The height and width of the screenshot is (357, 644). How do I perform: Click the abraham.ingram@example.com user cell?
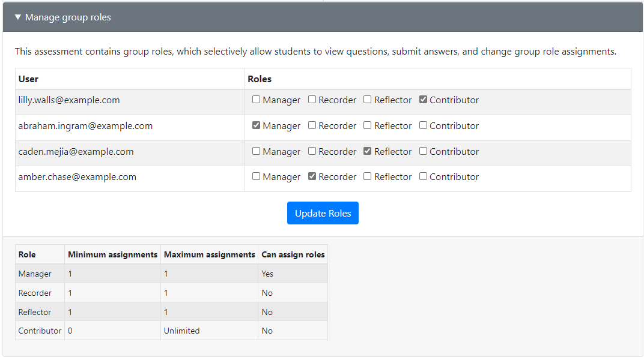(x=130, y=128)
